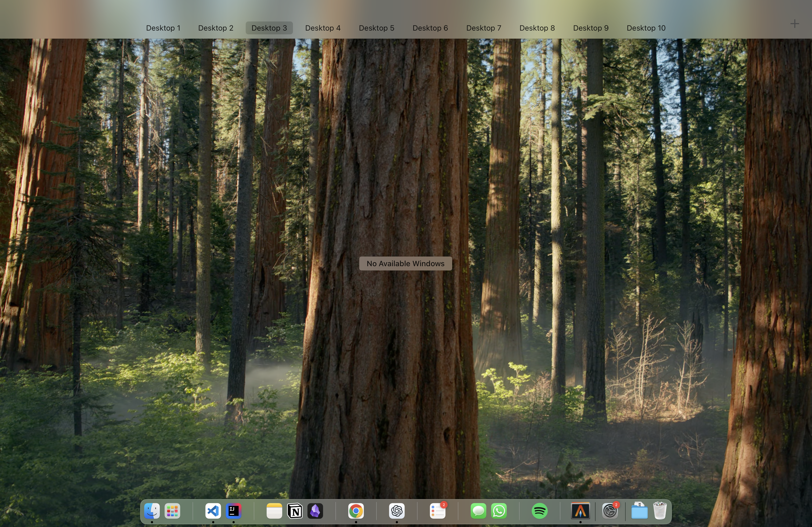Viewport: 812px width, 527px height.
Task: Open Google Chrome from the Dock
Action: [x=356, y=511]
